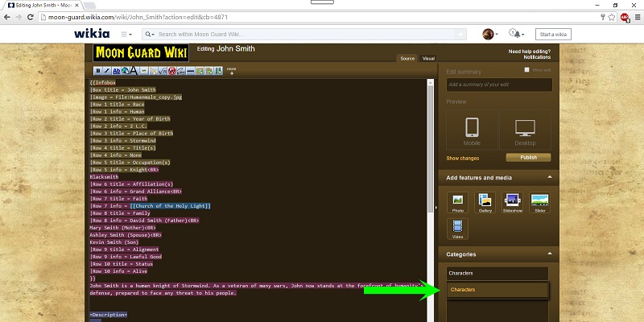Insert your signature with timestamp

[x=181, y=71]
